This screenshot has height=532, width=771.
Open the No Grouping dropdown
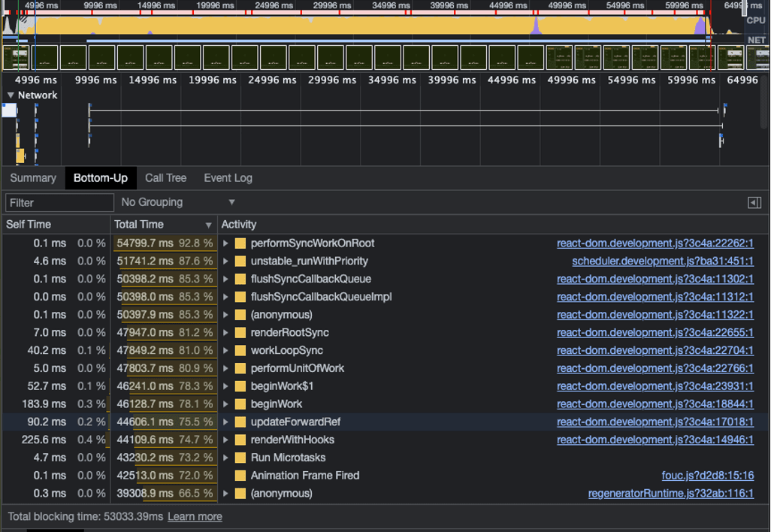pyautogui.click(x=178, y=202)
